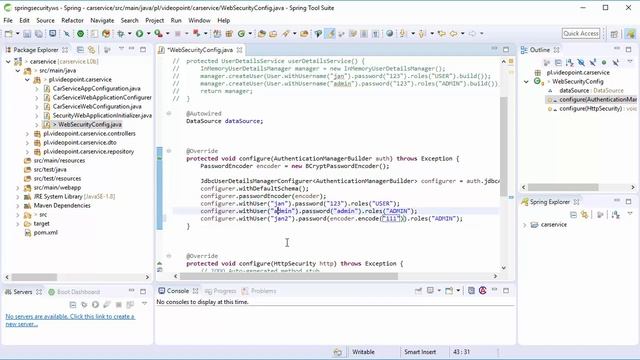
Task: Open the Project menu
Action: 154,20
